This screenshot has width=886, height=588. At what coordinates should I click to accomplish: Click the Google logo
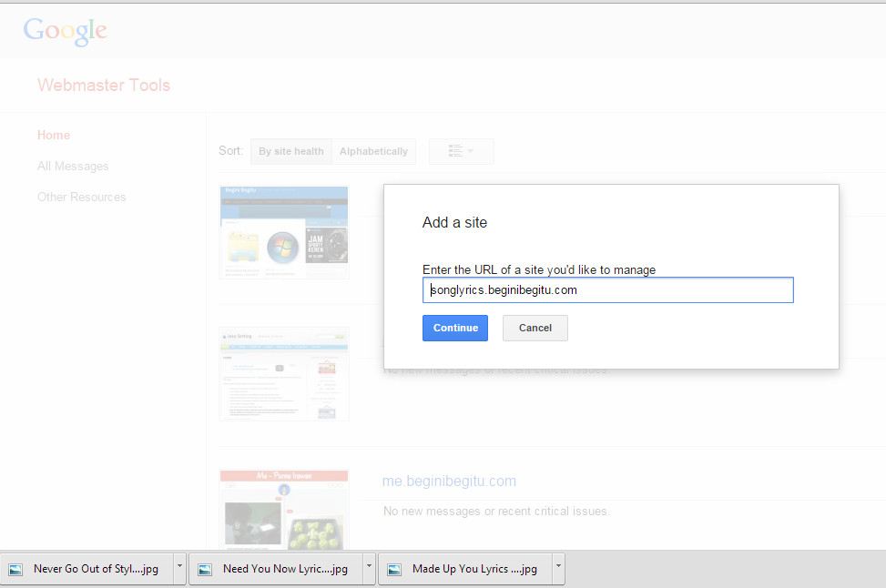click(65, 31)
